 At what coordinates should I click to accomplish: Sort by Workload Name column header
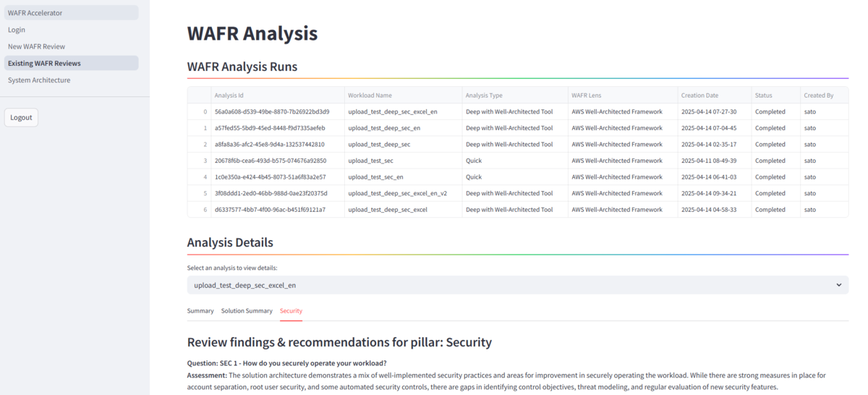click(403, 95)
